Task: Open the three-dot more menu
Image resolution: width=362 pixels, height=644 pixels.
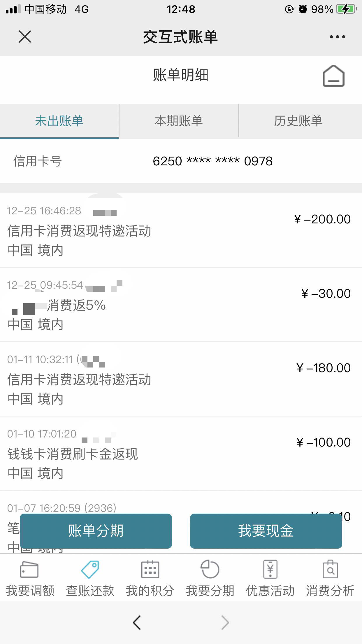Action: [337, 37]
